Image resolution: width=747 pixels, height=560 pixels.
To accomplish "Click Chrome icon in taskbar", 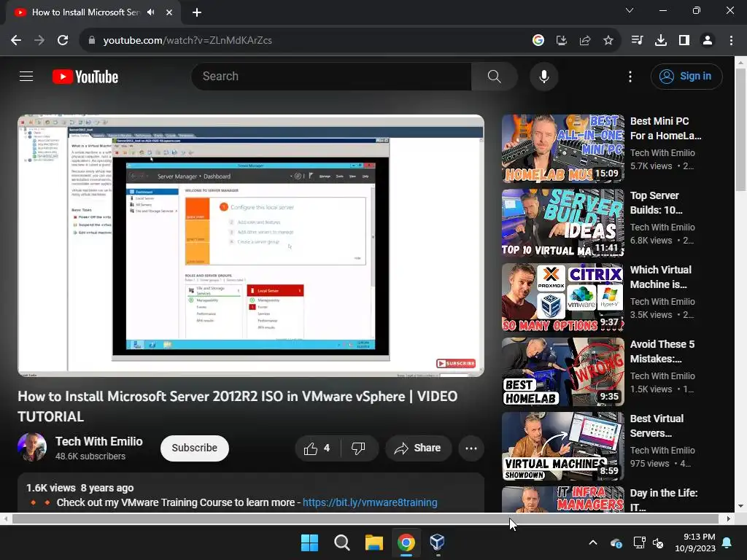I will tap(406, 542).
